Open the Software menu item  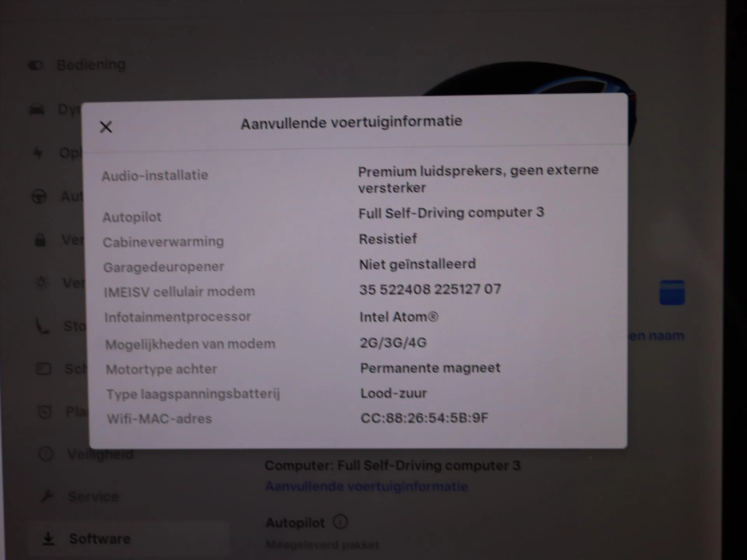click(100, 539)
